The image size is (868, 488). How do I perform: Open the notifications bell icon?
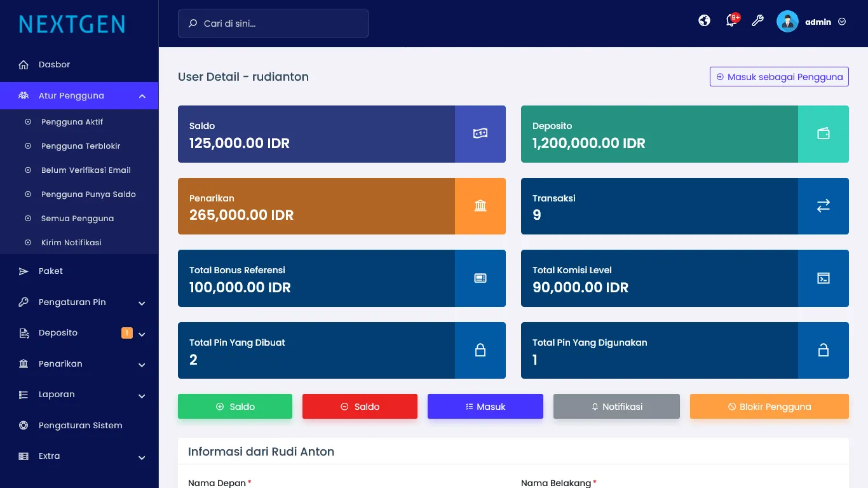click(731, 21)
